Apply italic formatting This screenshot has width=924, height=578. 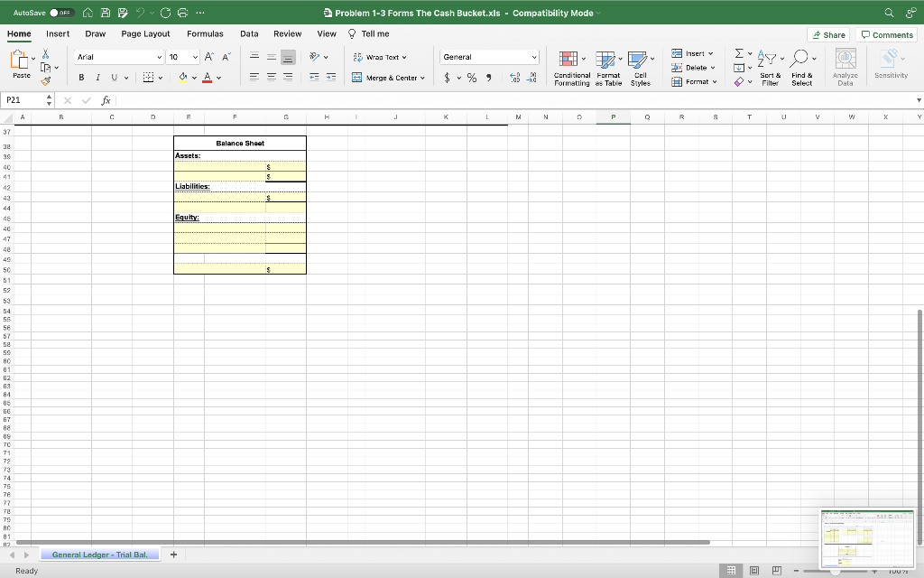coord(97,77)
